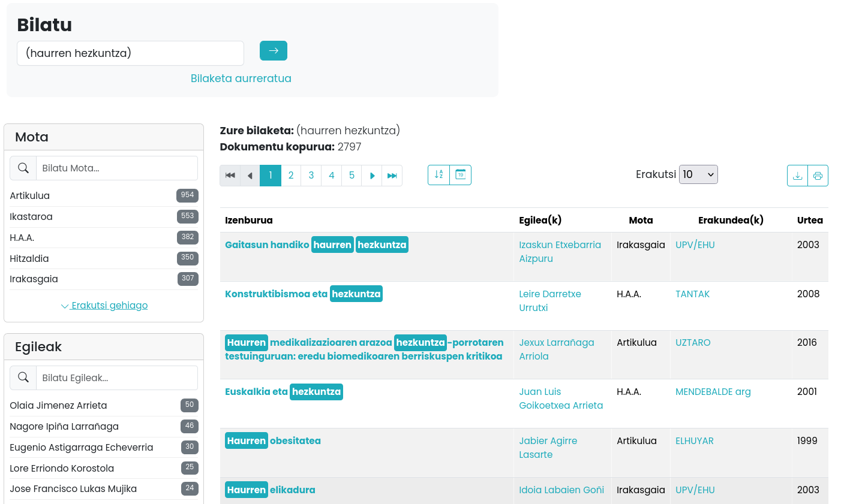Click the main Bilatu search box
The width and height of the screenshot is (841, 504).
(130, 53)
